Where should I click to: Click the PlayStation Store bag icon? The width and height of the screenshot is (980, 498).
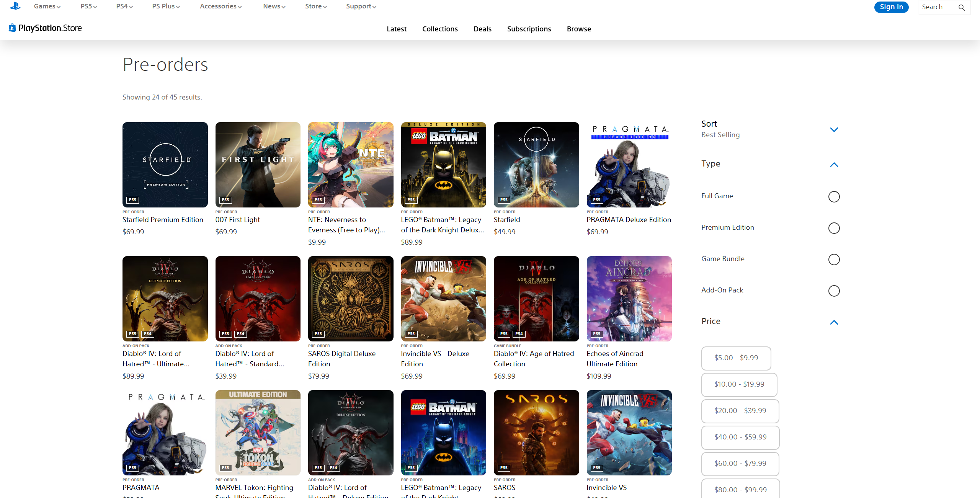pos(12,28)
